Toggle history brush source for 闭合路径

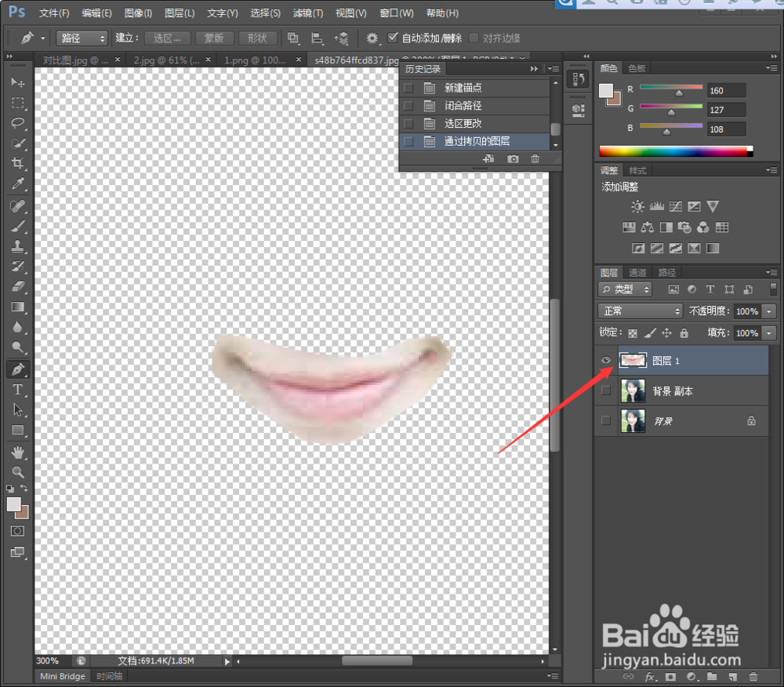point(408,106)
